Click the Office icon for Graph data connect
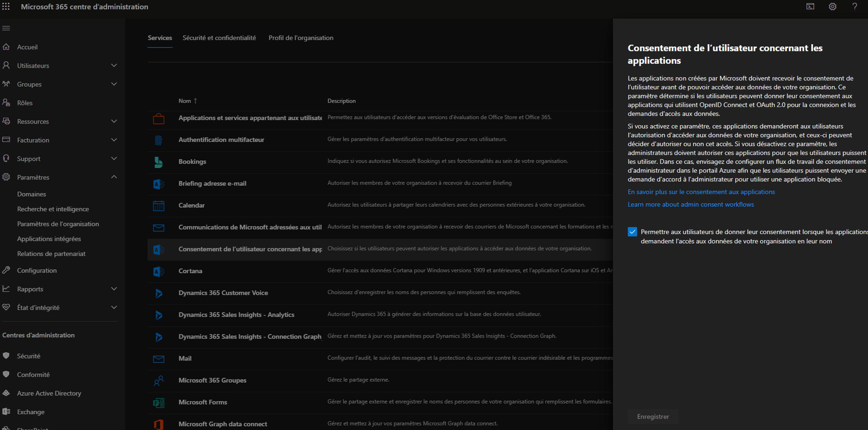This screenshot has height=430, width=868. (159, 425)
